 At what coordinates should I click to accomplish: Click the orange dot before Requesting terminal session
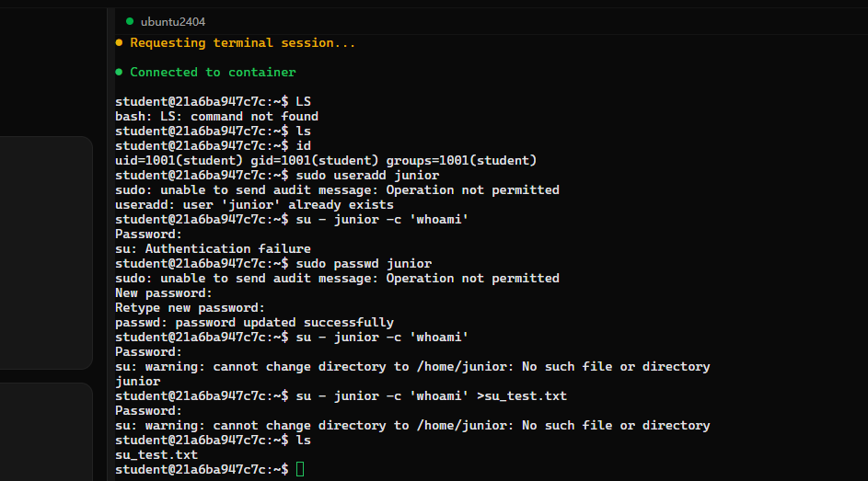(119, 42)
